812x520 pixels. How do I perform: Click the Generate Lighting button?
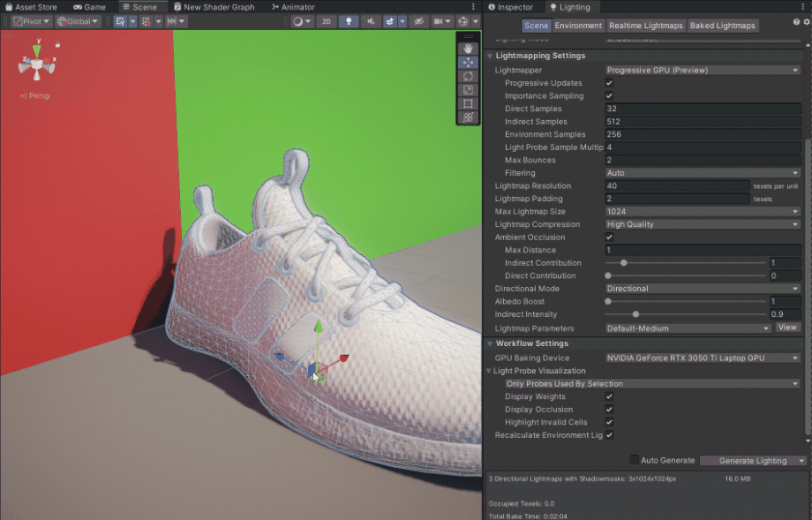[748, 461]
